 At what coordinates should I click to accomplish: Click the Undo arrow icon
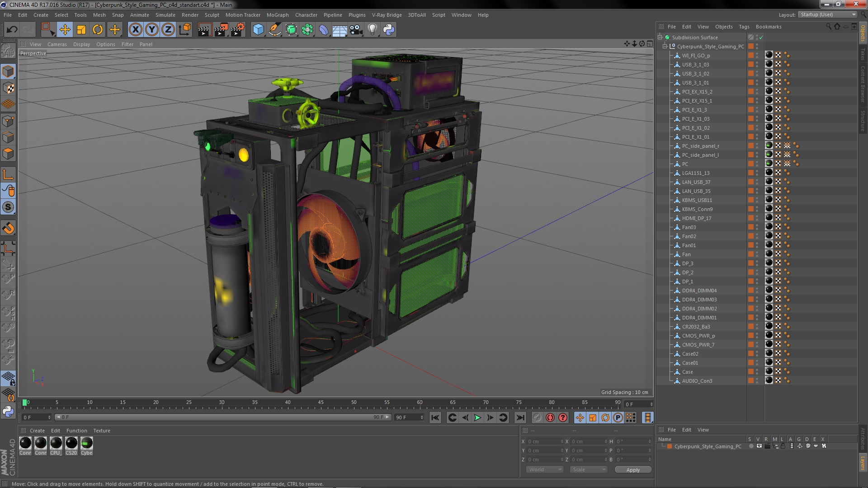click(x=12, y=30)
